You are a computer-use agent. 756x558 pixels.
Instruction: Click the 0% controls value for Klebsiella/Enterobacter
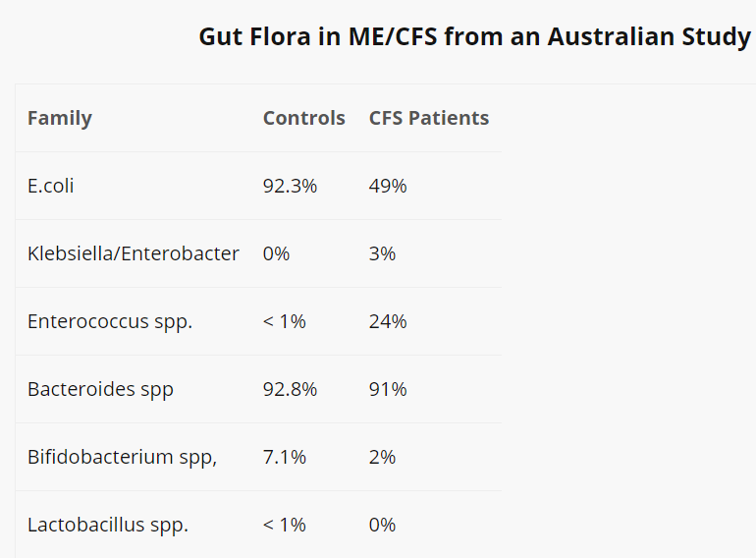(x=276, y=253)
